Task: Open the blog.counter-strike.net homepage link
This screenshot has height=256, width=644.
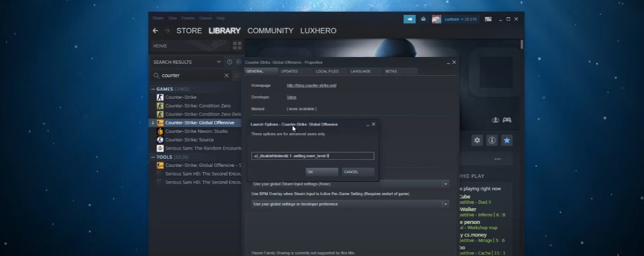Action: tap(312, 85)
